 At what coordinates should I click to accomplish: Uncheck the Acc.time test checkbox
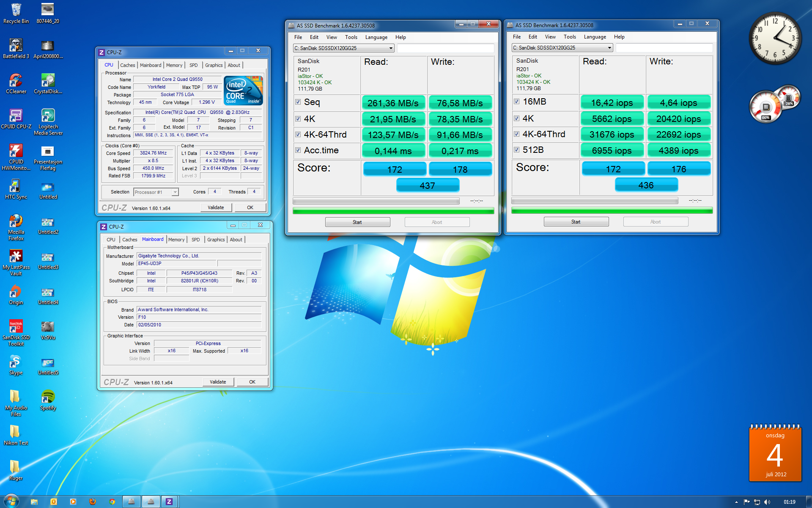point(298,150)
